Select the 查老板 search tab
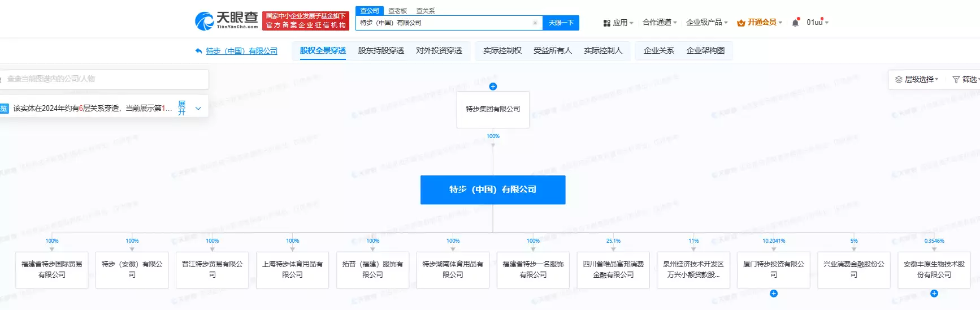This screenshot has height=310, width=980. tap(397, 11)
